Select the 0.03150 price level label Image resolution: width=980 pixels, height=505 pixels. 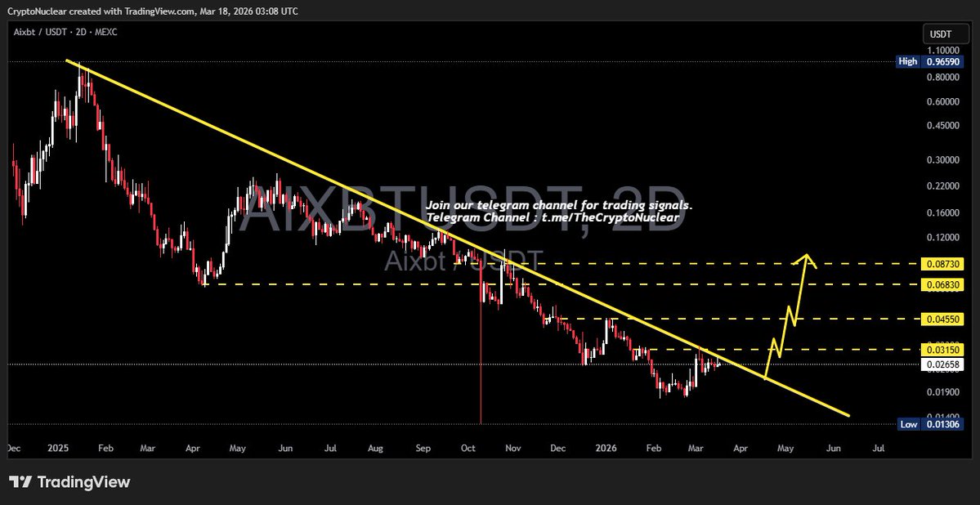click(942, 350)
